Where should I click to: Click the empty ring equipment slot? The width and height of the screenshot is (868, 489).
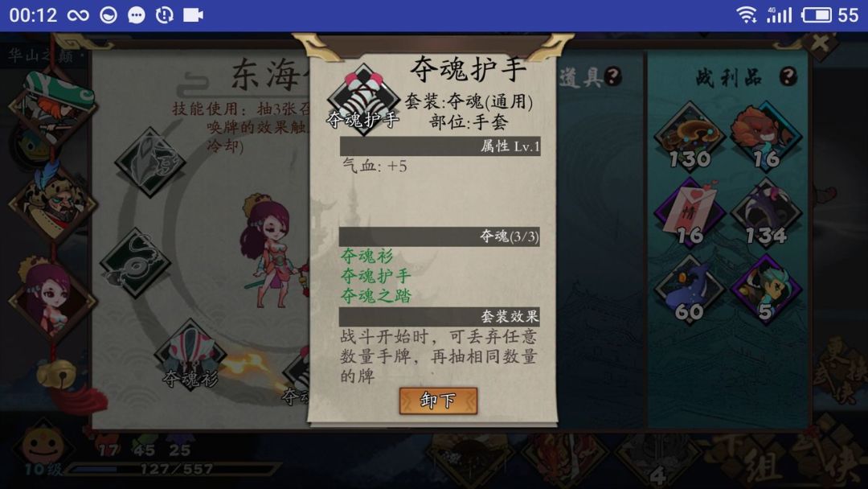[136, 264]
